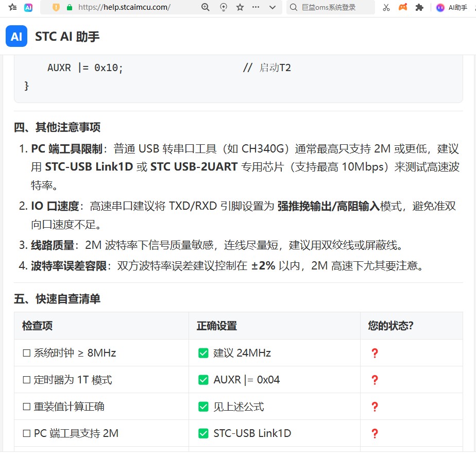Click the green check beside STC-USB Link1D

point(203,433)
